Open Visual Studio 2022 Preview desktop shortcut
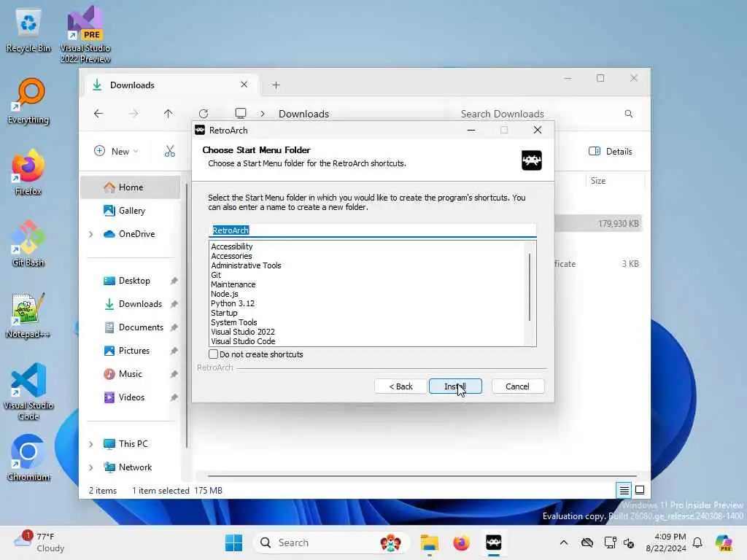 (x=85, y=34)
